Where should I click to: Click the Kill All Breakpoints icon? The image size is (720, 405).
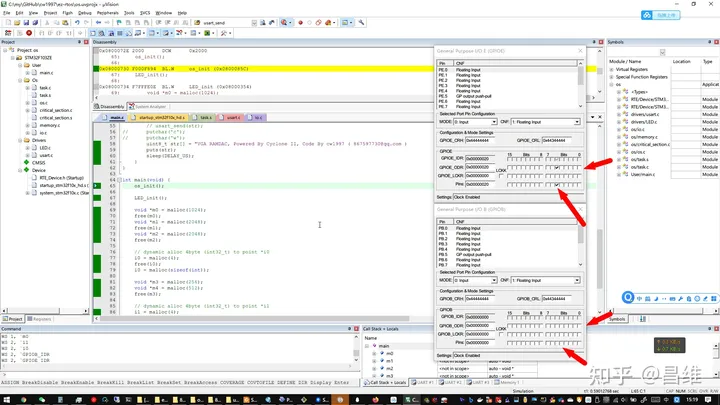(328, 22)
